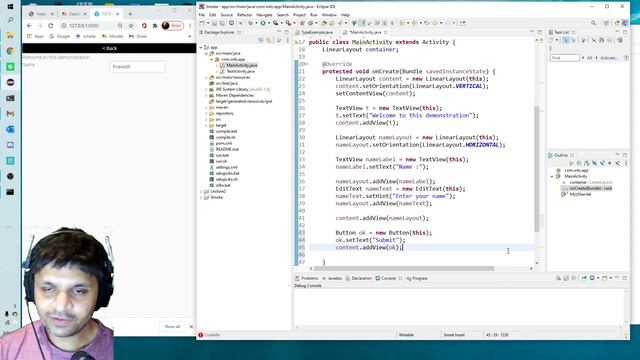Open the Outline view menu
Screen dimensions: 640x360
click(626, 163)
